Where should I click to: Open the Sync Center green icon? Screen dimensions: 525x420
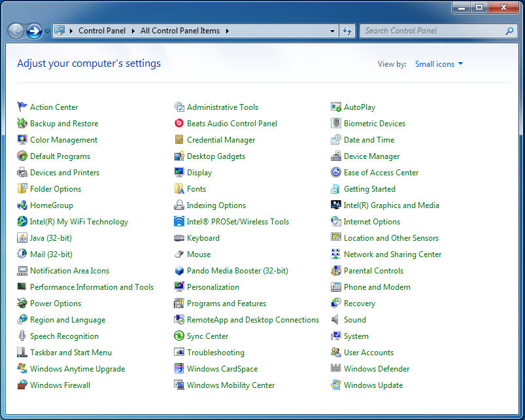pyautogui.click(x=179, y=336)
